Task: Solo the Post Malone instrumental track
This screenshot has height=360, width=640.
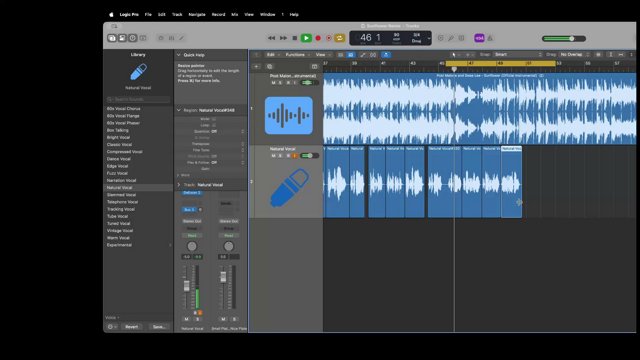Action: (280, 82)
